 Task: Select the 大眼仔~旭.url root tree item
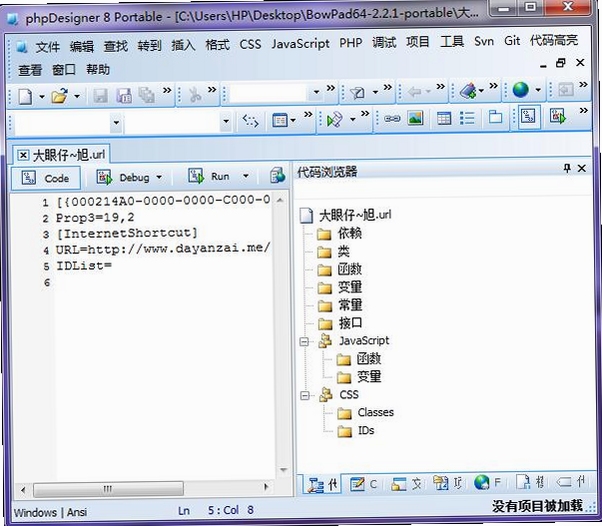click(x=355, y=215)
